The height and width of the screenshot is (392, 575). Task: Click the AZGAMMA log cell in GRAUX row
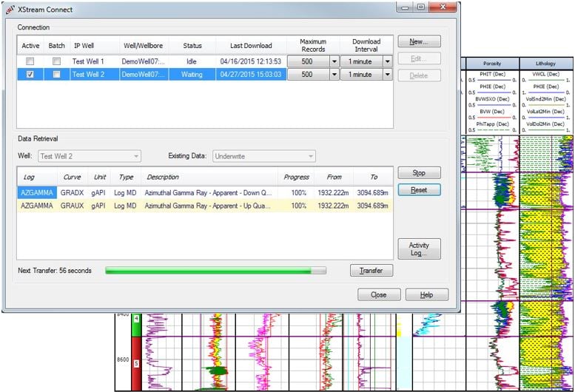click(x=37, y=206)
